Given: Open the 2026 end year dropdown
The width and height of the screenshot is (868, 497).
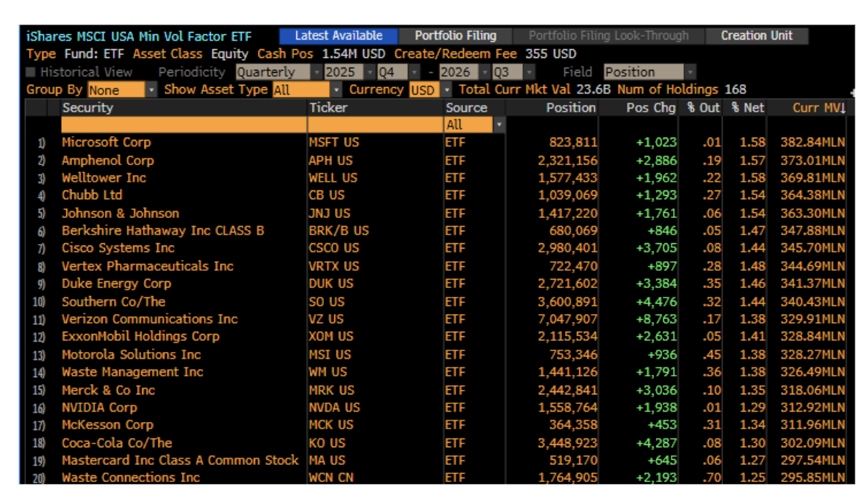Looking at the screenshot, I should (465, 72).
